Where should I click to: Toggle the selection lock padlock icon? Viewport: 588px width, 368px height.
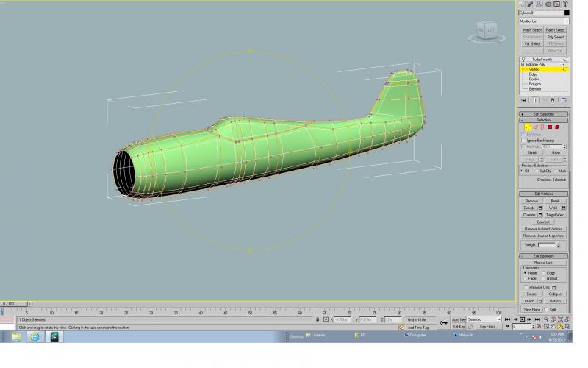coord(318,319)
